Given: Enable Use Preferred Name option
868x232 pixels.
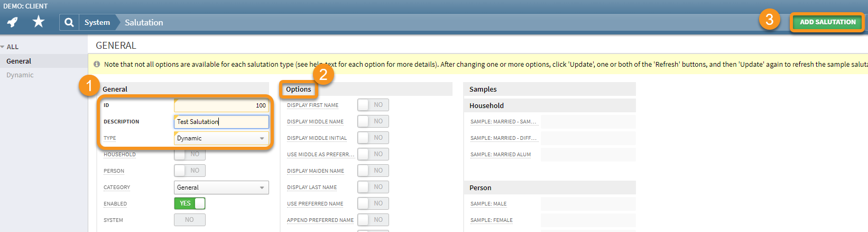Looking at the screenshot, I should tap(373, 203).
